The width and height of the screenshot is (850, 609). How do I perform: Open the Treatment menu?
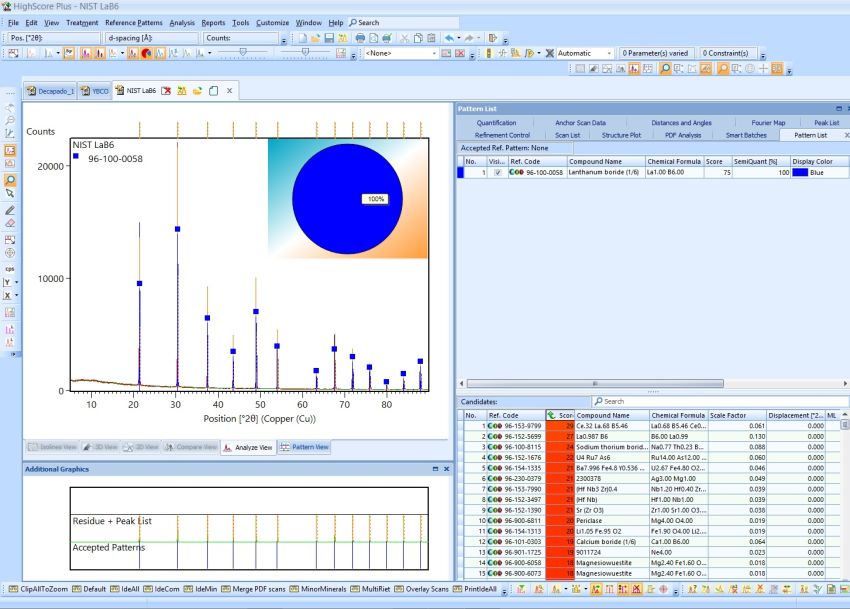point(82,23)
